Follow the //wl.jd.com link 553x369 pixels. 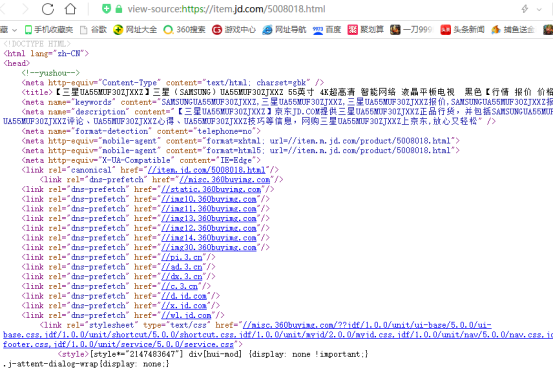[186, 315]
